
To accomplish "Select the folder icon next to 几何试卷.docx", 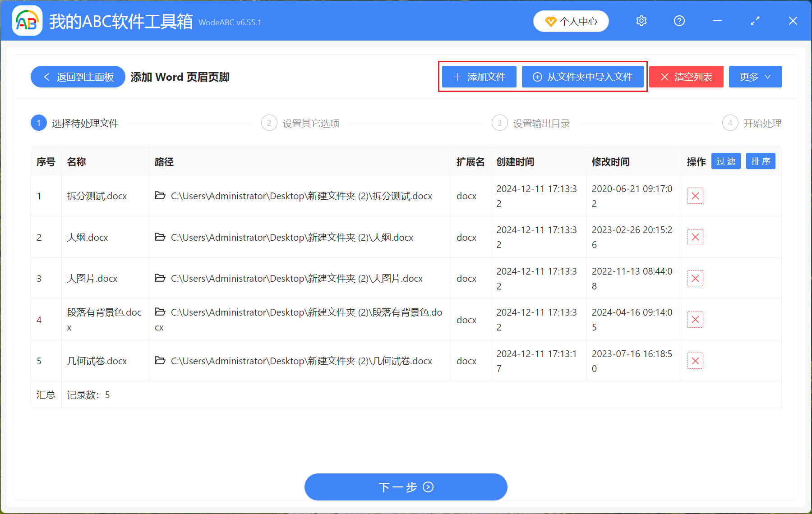I will [160, 361].
